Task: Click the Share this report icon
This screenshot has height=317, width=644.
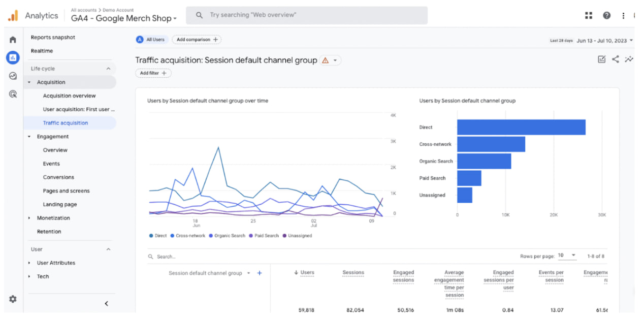Action: click(615, 59)
